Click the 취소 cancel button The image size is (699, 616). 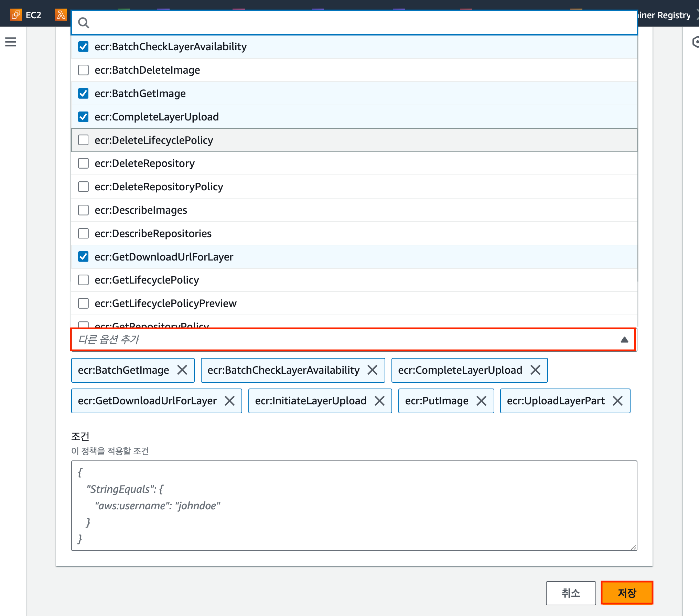[x=571, y=593]
